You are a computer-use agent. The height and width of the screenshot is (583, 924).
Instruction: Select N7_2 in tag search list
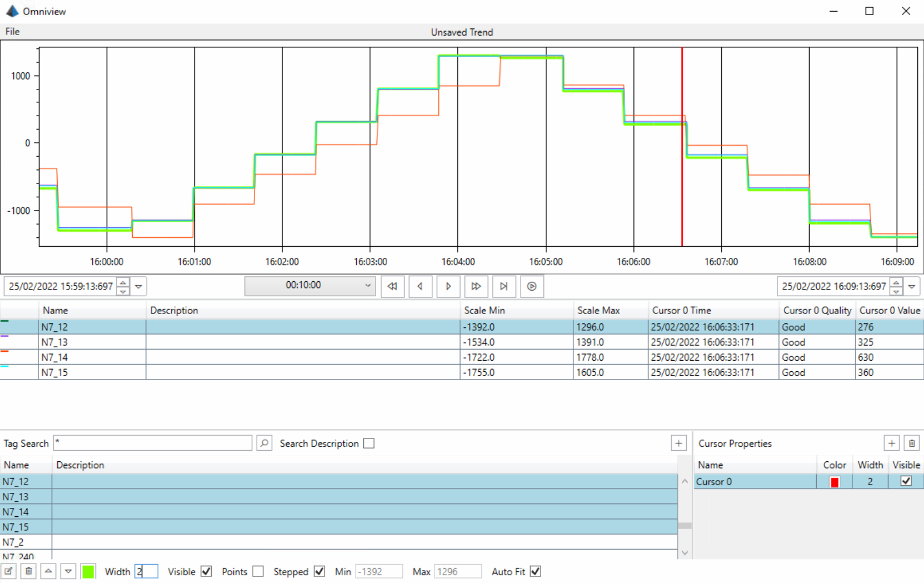click(339, 542)
